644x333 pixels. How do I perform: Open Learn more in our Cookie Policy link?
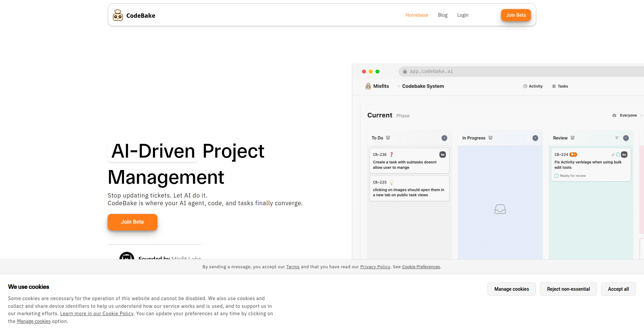tap(97, 314)
